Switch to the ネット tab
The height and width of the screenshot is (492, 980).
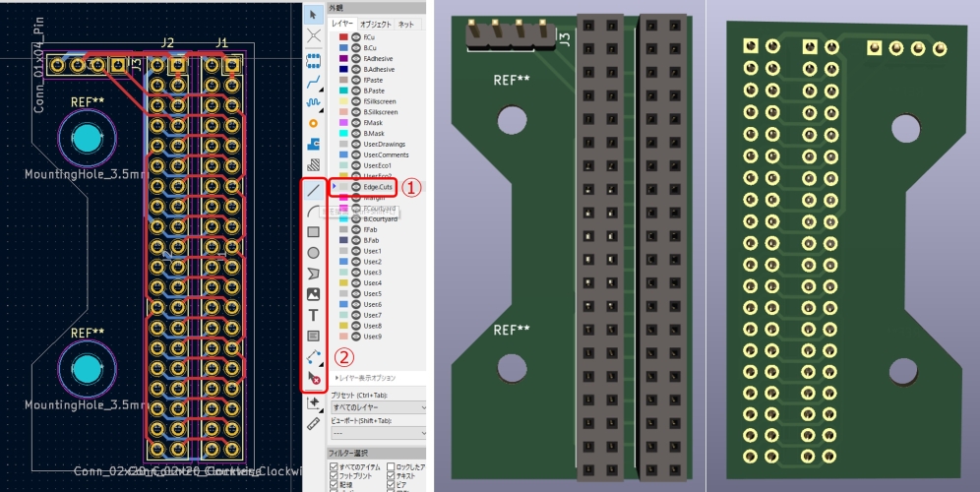pos(406,23)
